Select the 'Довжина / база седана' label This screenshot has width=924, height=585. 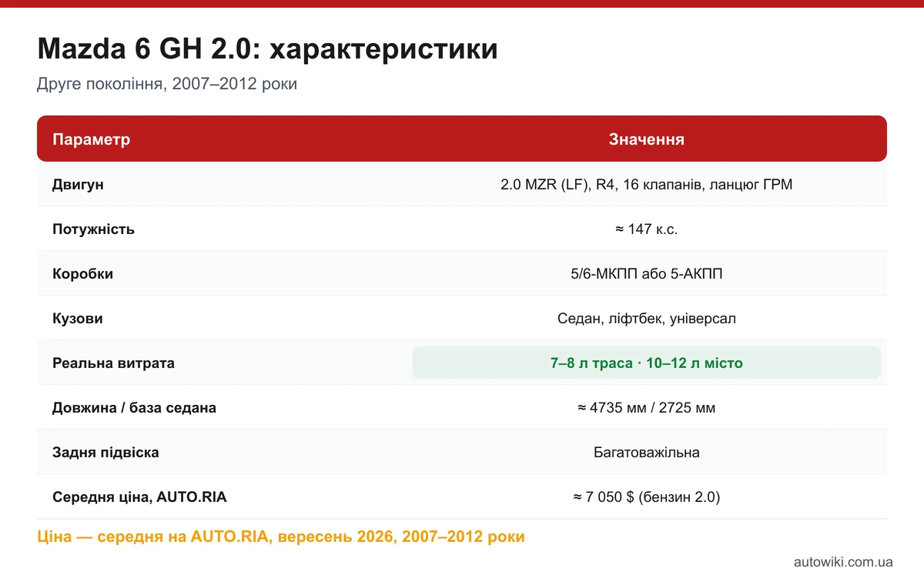(x=134, y=408)
